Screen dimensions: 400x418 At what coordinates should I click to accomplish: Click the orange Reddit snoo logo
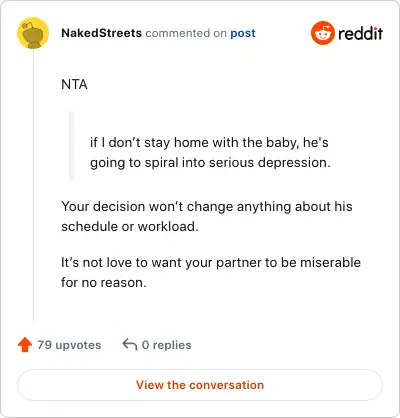(322, 33)
